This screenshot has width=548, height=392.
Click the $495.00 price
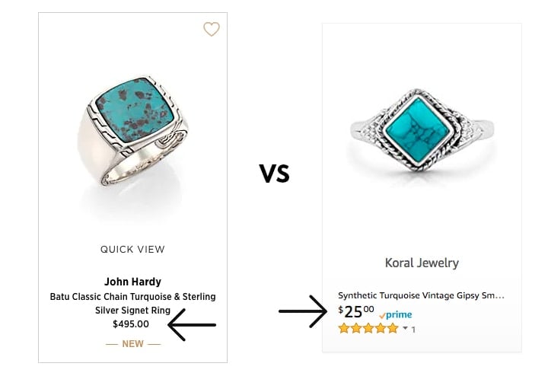tap(131, 324)
